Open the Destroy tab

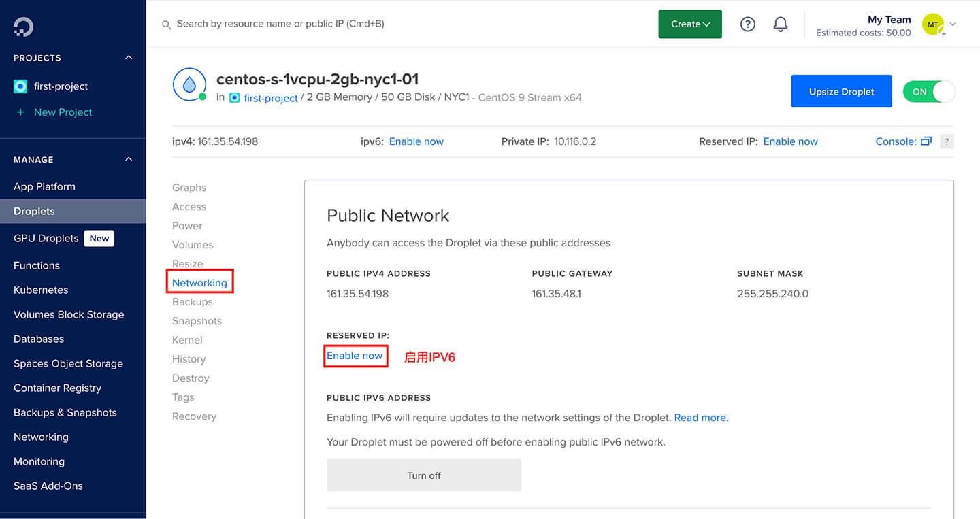click(x=191, y=378)
